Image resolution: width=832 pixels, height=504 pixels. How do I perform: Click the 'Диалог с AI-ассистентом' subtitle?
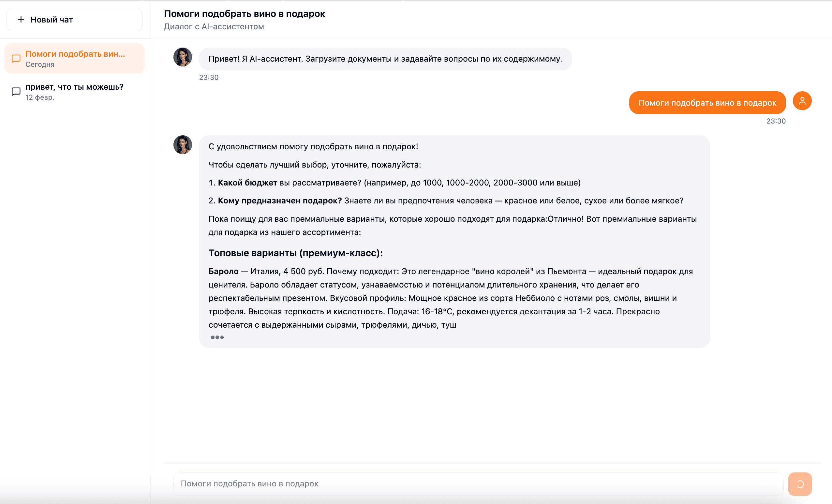[x=214, y=27]
